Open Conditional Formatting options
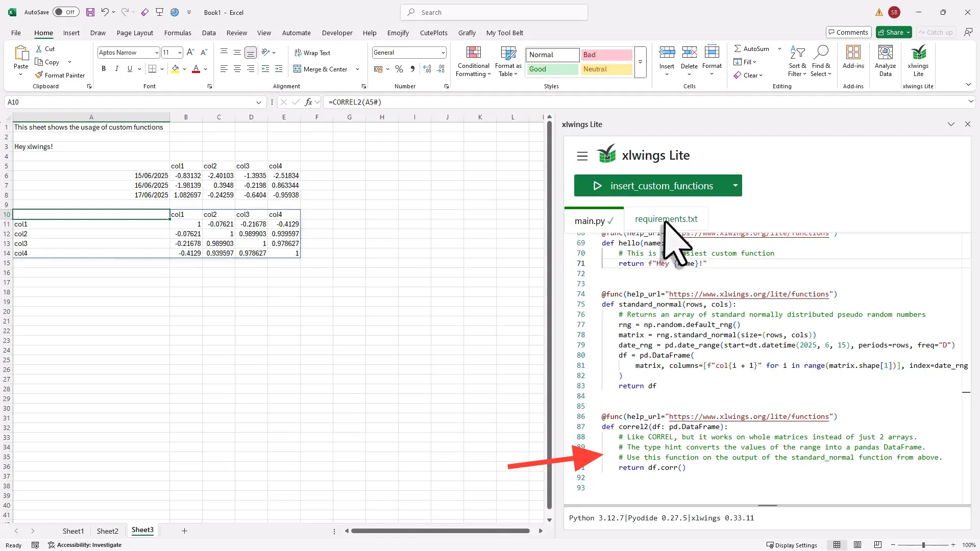The image size is (980, 551). (x=473, y=61)
